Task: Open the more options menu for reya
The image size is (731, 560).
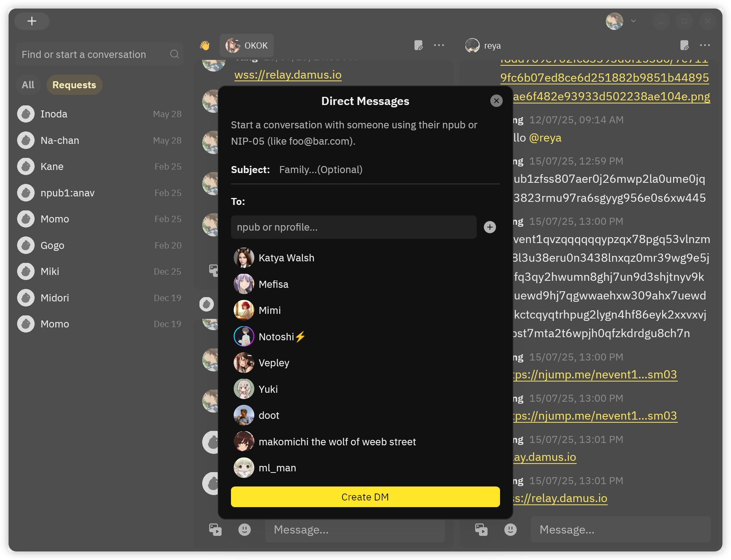Action: pos(705,45)
